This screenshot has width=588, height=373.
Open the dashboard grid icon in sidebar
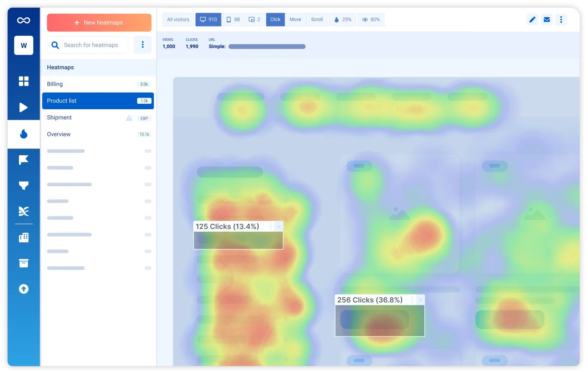(24, 81)
